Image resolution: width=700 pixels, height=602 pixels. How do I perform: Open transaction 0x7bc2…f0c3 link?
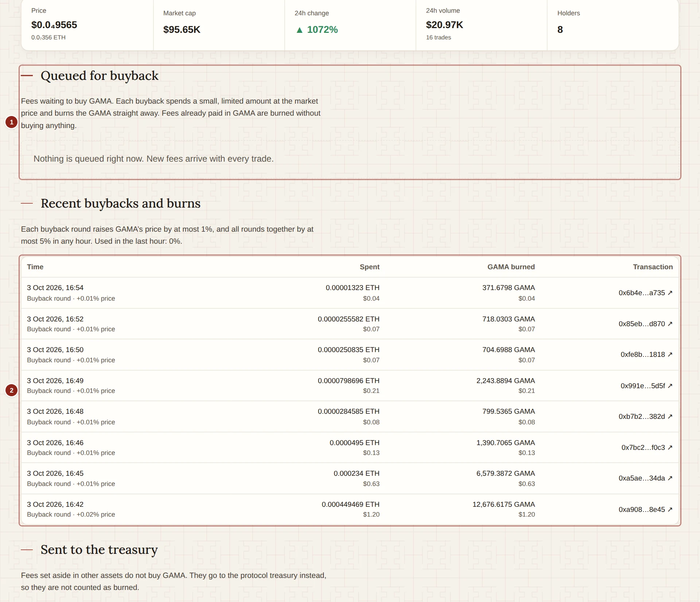[647, 447]
